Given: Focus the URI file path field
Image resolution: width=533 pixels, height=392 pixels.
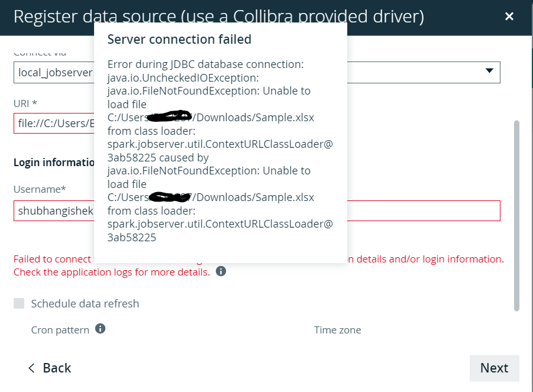Looking at the screenshot, I should point(54,123).
